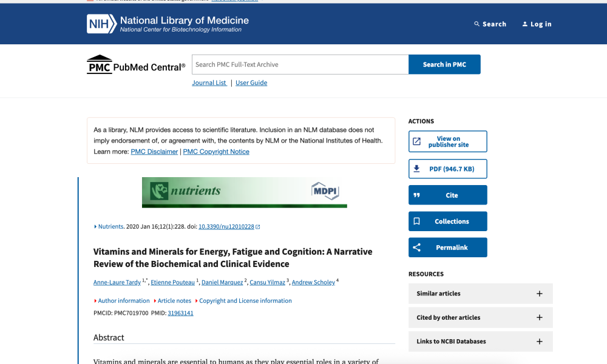The height and width of the screenshot is (364, 607).
Task: Expand the Nutrients journal citation triangle
Action: tap(95, 227)
